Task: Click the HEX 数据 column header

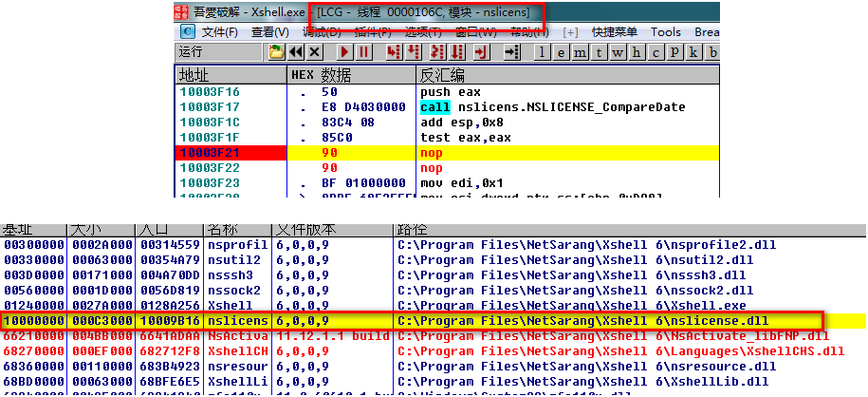Action: click(352, 75)
